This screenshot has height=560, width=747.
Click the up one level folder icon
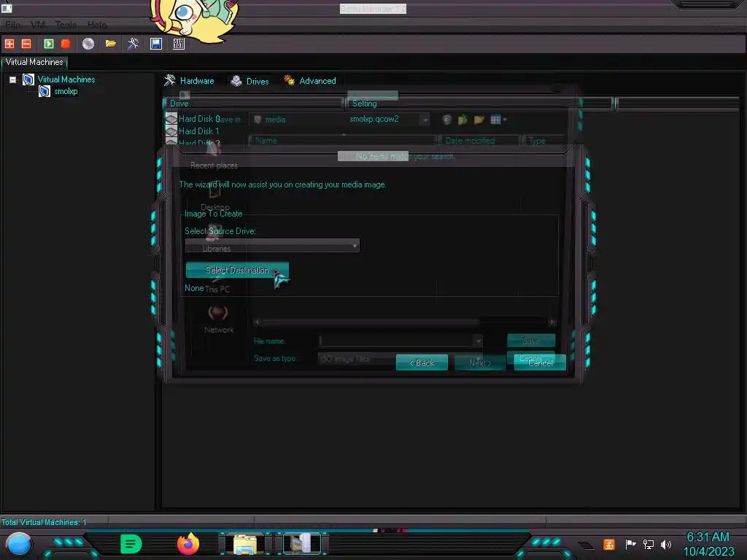tap(462, 120)
